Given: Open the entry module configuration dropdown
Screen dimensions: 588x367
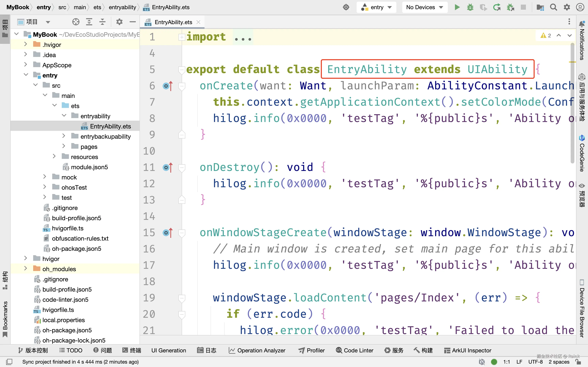Looking at the screenshot, I should 376,7.
